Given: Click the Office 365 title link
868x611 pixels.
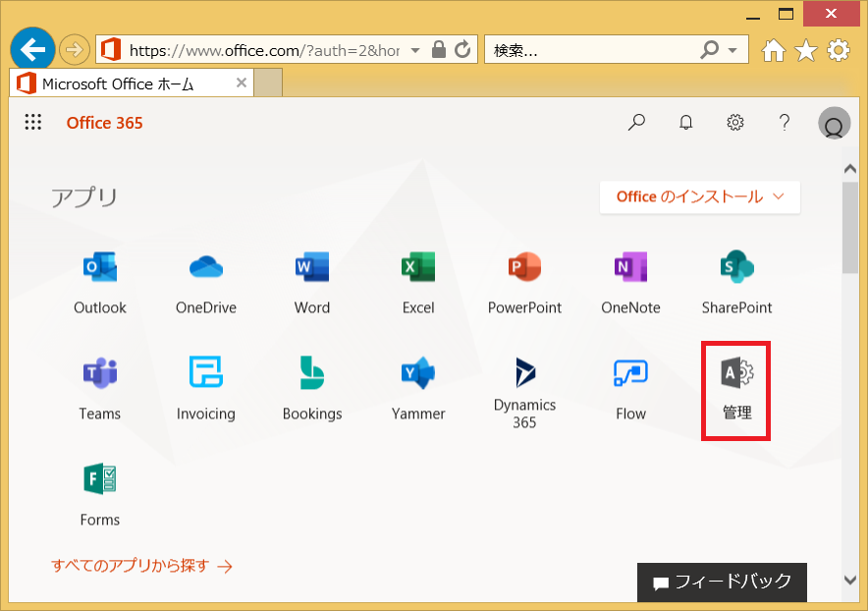Looking at the screenshot, I should (105, 123).
